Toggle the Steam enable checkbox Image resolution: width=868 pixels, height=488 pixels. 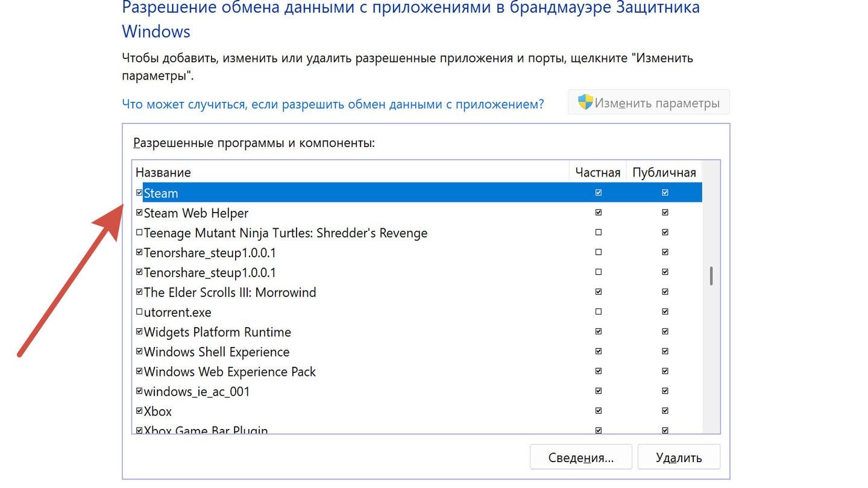click(139, 193)
